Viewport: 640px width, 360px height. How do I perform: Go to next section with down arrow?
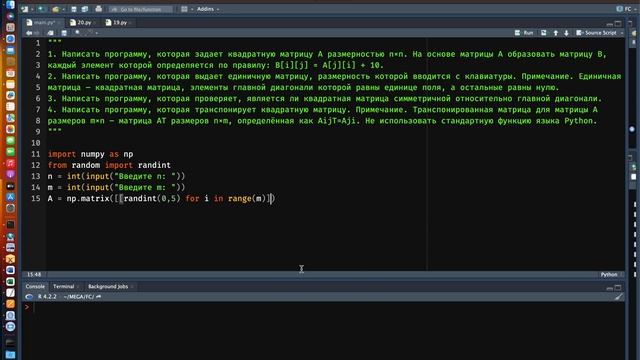pyautogui.click(x=567, y=33)
